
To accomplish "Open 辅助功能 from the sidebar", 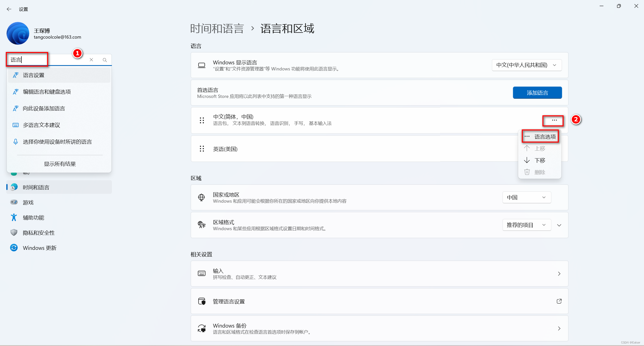I will (33, 217).
